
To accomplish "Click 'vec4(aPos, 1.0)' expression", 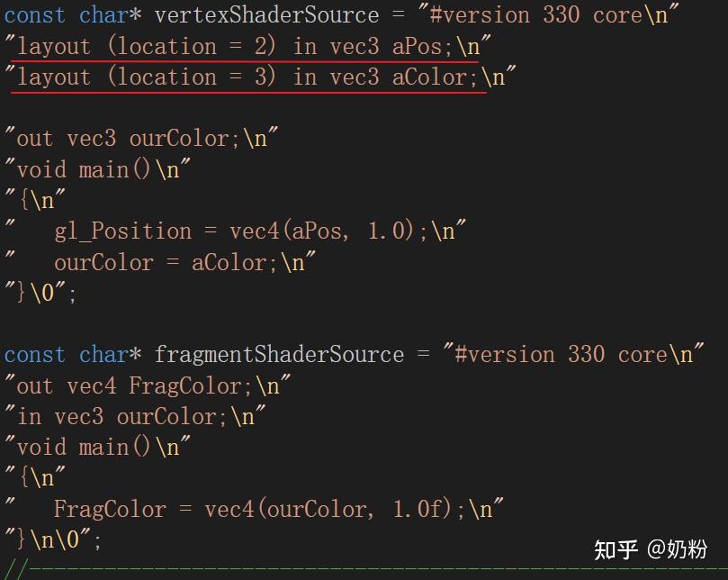I will (x=321, y=231).
